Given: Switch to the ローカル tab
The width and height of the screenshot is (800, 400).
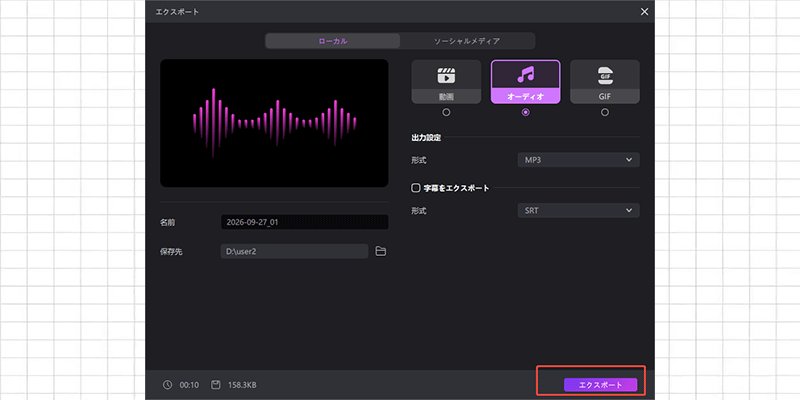Looking at the screenshot, I should [x=333, y=41].
